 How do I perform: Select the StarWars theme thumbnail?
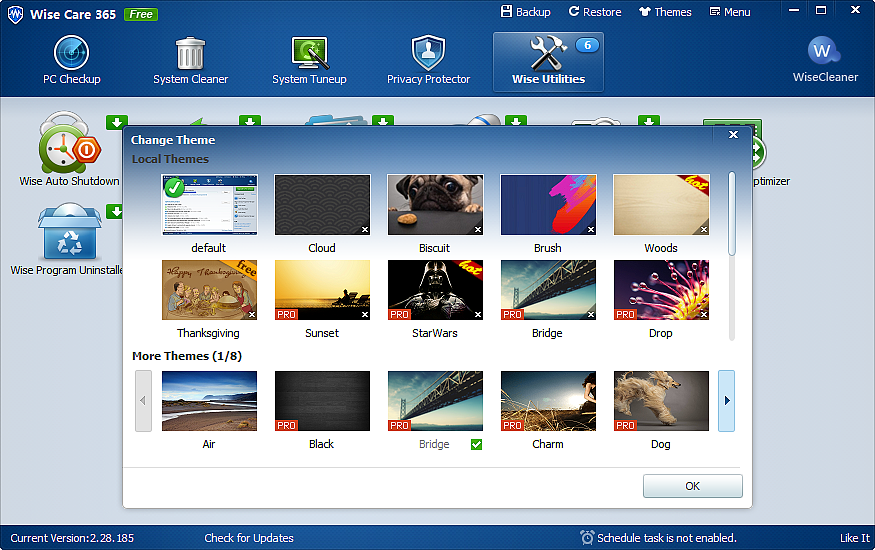coord(435,290)
